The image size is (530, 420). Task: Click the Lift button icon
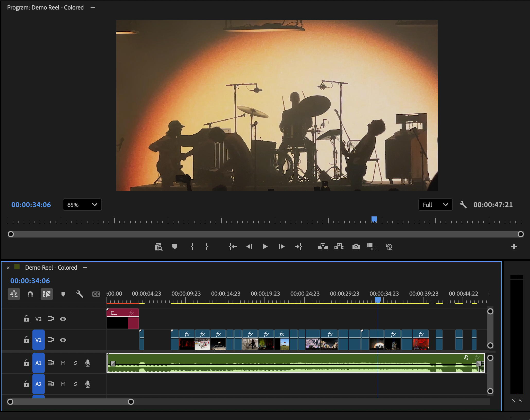[x=323, y=247]
